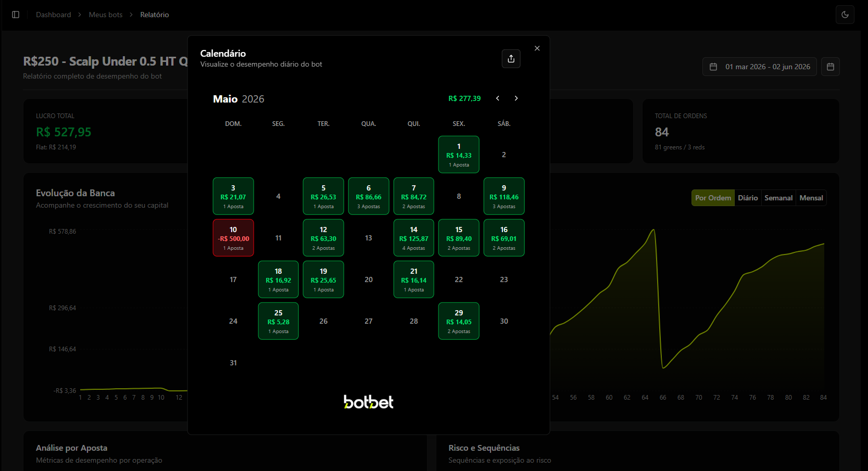Select May 1 cell with R$ 14,33
The width and height of the screenshot is (868, 471).
tap(459, 155)
